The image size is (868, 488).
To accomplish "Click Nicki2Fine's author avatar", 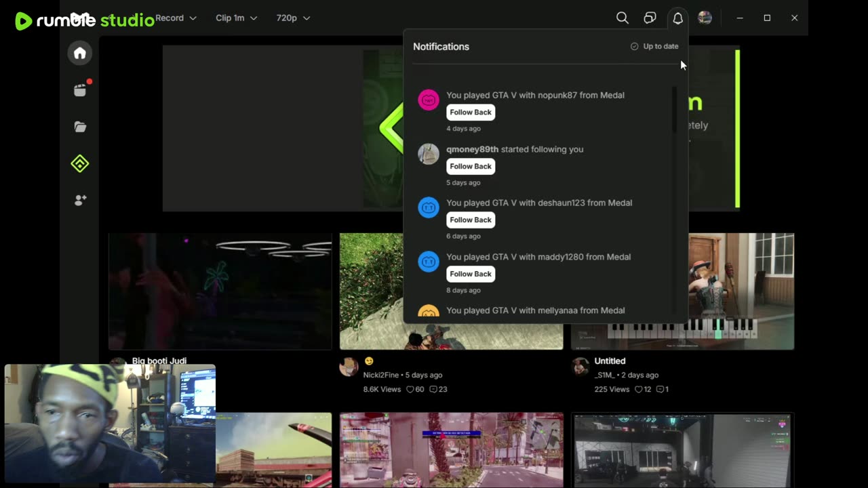I will tap(349, 367).
